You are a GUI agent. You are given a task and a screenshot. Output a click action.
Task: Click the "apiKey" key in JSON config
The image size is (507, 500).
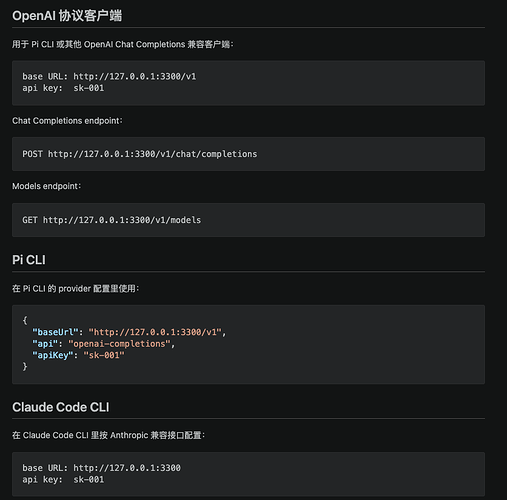tap(53, 355)
